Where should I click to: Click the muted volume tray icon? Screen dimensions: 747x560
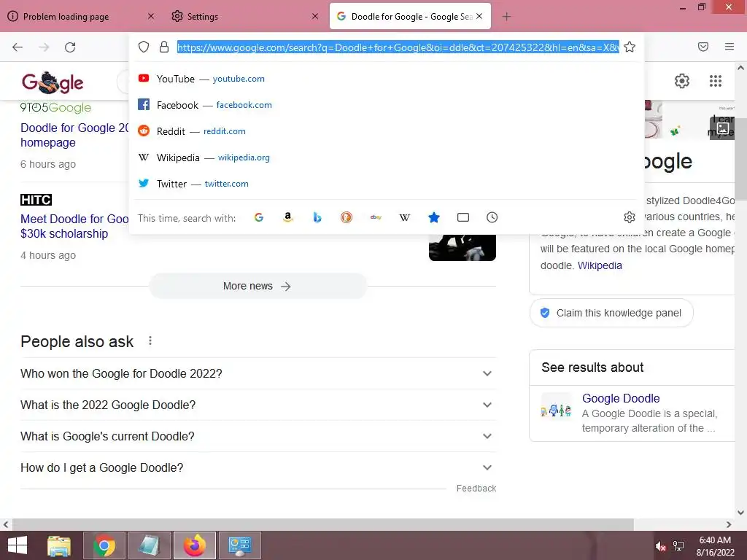point(660,546)
